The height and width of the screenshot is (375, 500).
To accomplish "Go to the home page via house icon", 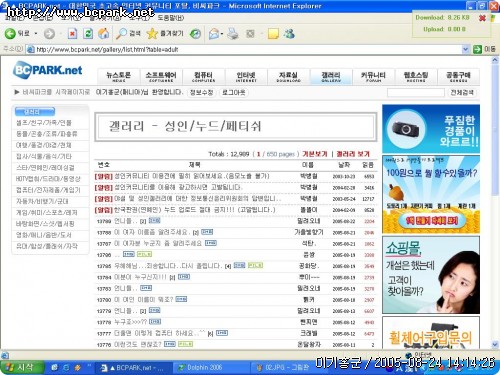I will (x=104, y=34).
